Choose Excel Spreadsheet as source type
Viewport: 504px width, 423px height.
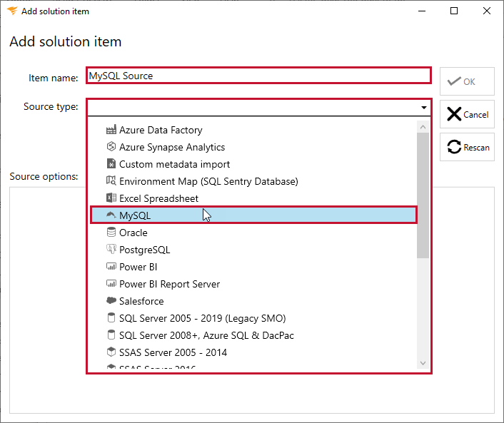click(x=254, y=198)
